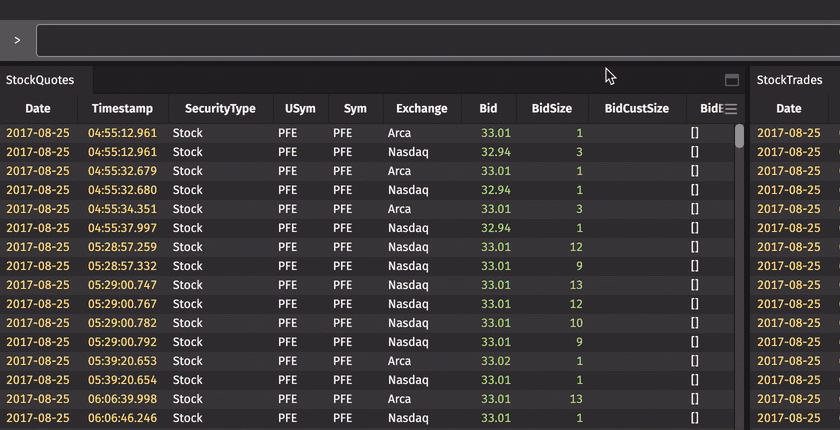Select the Bid column header
The width and height of the screenshot is (840, 430).
click(x=488, y=109)
